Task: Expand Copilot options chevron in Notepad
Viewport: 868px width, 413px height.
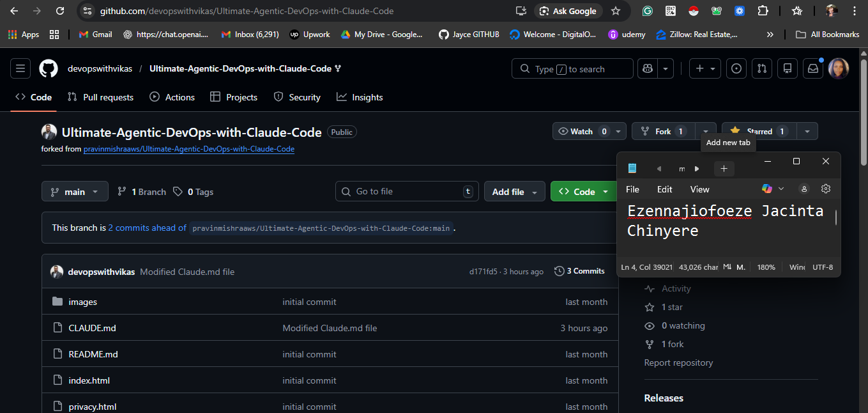Action: pos(781,189)
